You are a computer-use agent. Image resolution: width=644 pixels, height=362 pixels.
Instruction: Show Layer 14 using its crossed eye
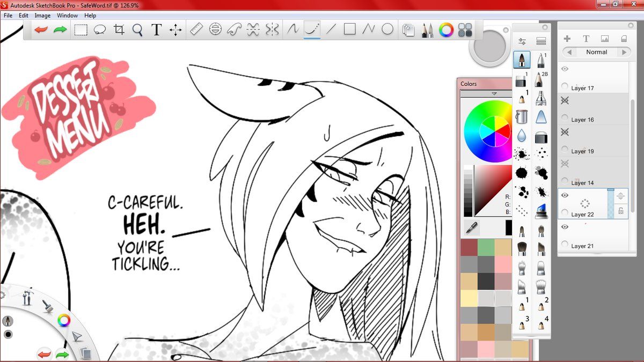pyautogui.click(x=565, y=164)
